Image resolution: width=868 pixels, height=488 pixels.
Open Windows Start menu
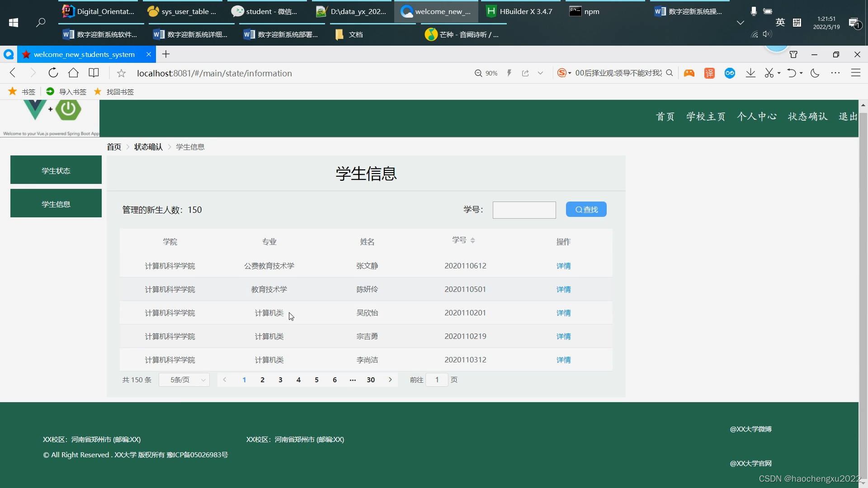tap(14, 23)
